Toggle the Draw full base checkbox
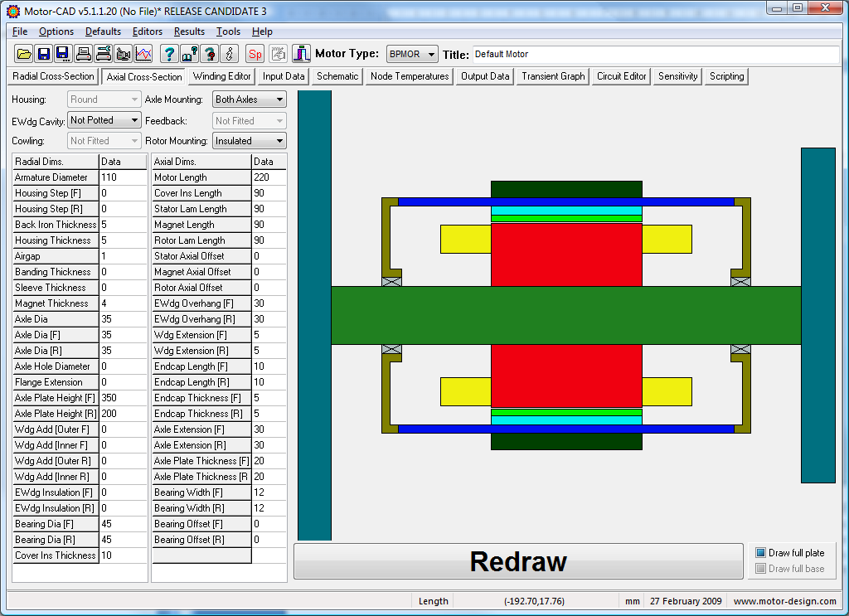Viewport: 849px width, 616px height. coord(760,569)
